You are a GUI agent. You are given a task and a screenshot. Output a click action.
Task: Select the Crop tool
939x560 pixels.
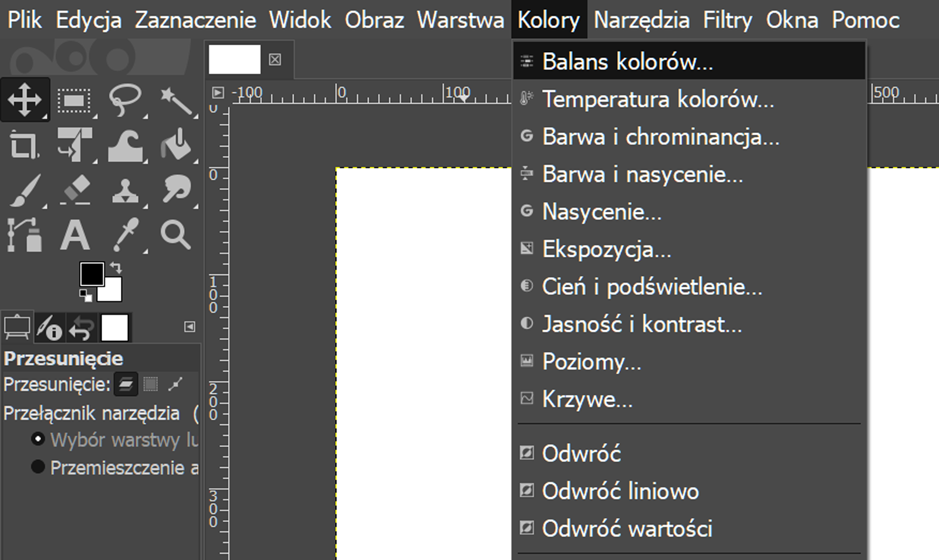pos(26,145)
